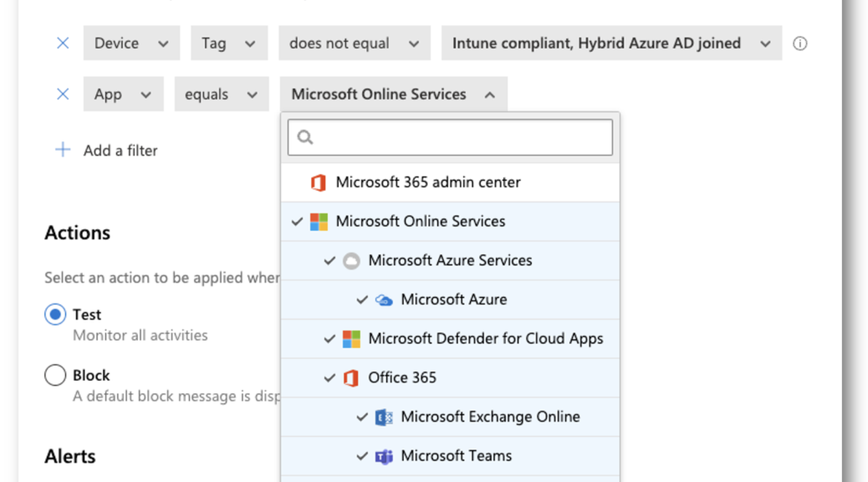868x482 pixels.
Task: Click the Microsoft Defender for Cloud Apps icon
Action: 351,339
